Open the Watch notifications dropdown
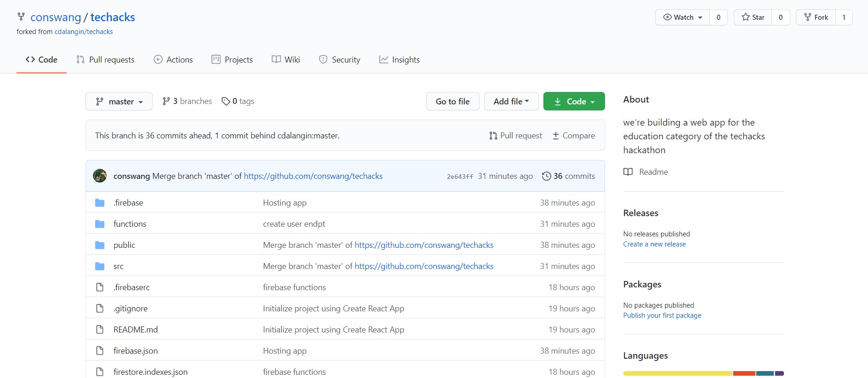The width and height of the screenshot is (868, 378). [x=683, y=17]
